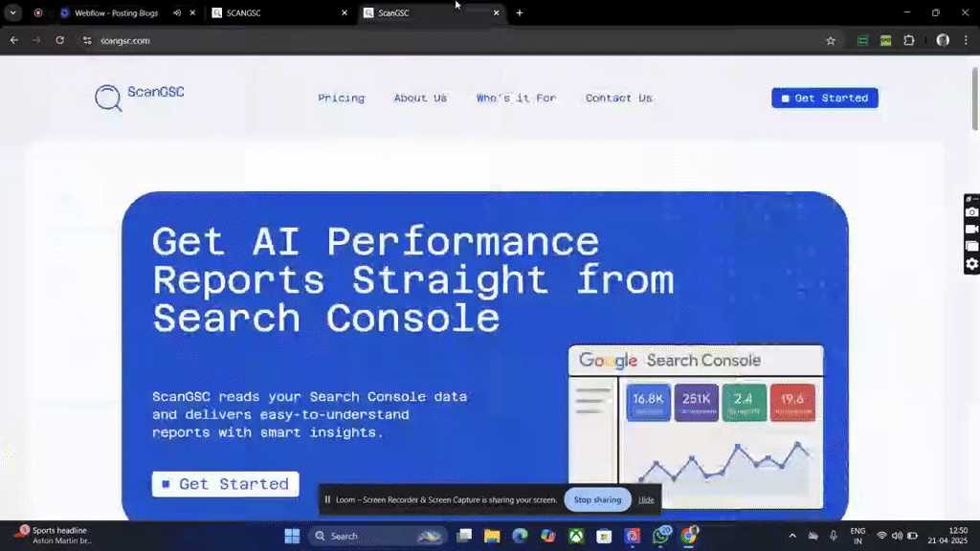The height and width of the screenshot is (551, 980).
Task: Open the sidebar settings gear
Action: pyautogui.click(x=972, y=264)
